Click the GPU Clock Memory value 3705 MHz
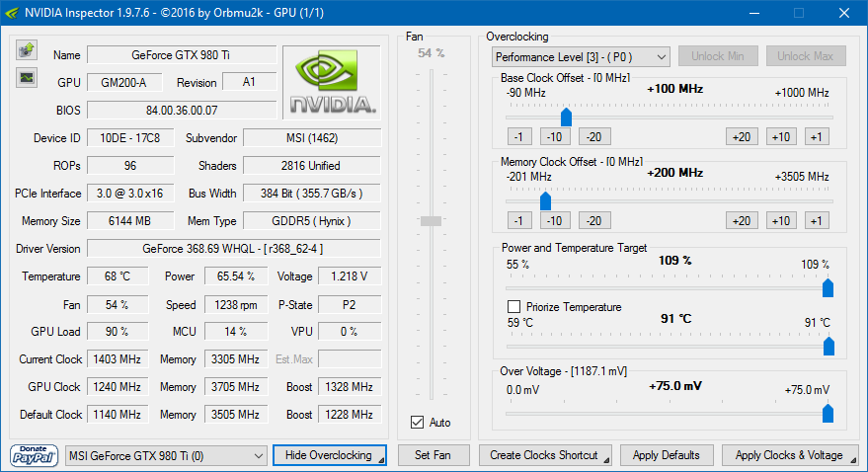868x472 pixels. pyautogui.click(x=236, y=387)
